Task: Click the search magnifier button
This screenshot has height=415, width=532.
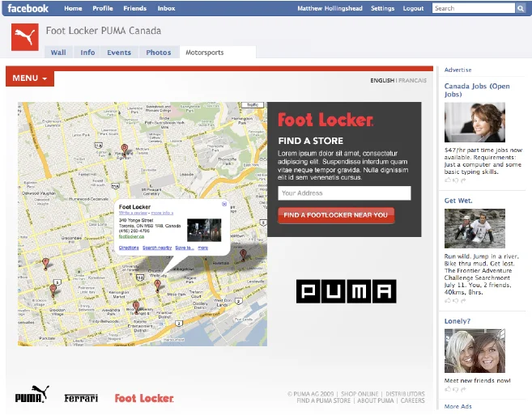Action: tap(521, 8)
